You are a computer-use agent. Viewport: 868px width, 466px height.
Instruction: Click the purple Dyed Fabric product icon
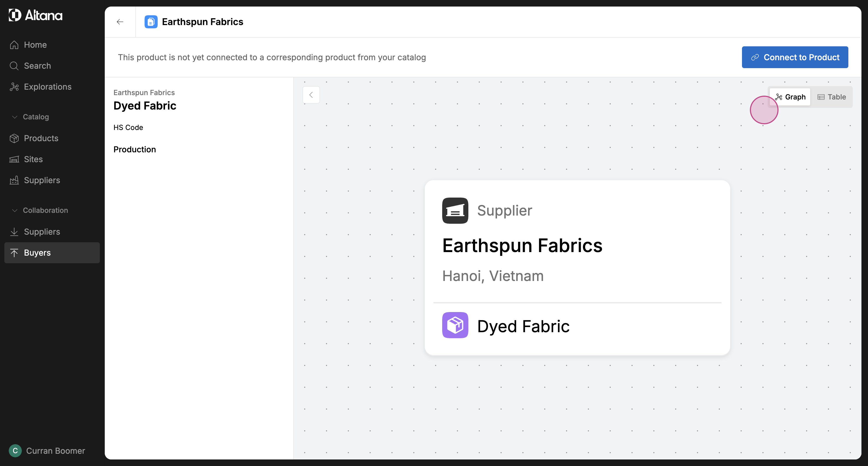(455, 325)
